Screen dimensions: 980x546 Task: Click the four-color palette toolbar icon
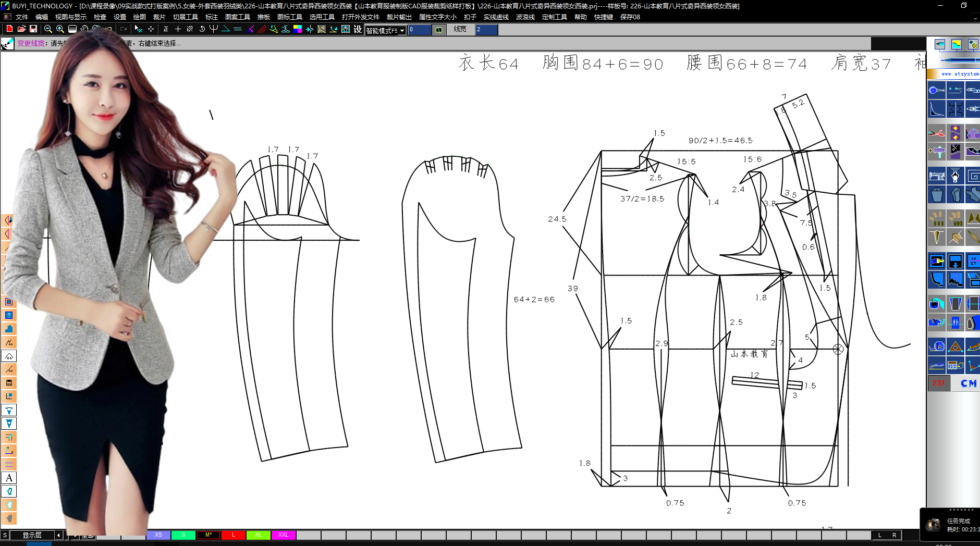pos(298,29)
